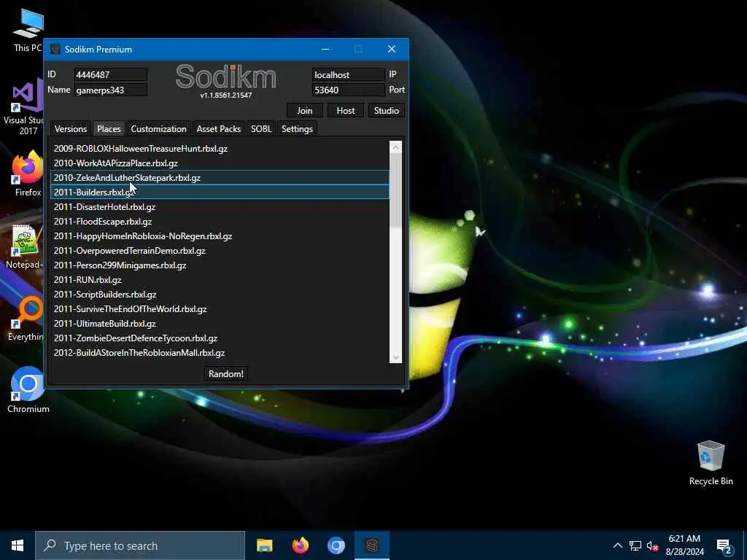Select 2010-WorkAtAPizzaPlace.rbxl.gz

point(220,163)
